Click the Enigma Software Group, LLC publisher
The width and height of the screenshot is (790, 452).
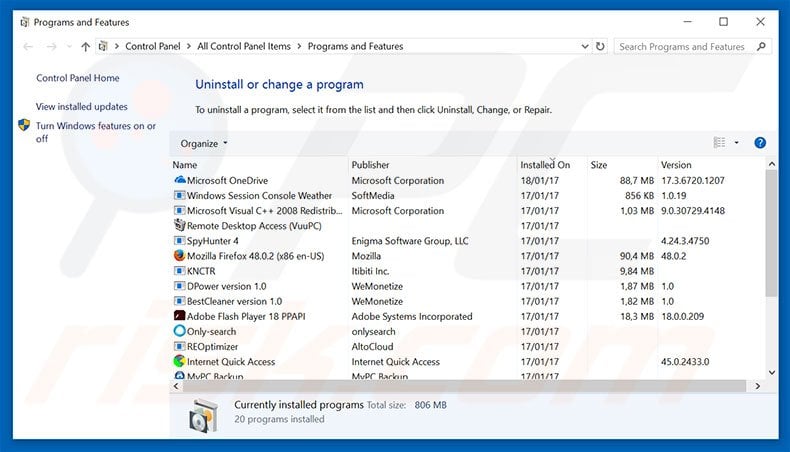coord(410,241)
